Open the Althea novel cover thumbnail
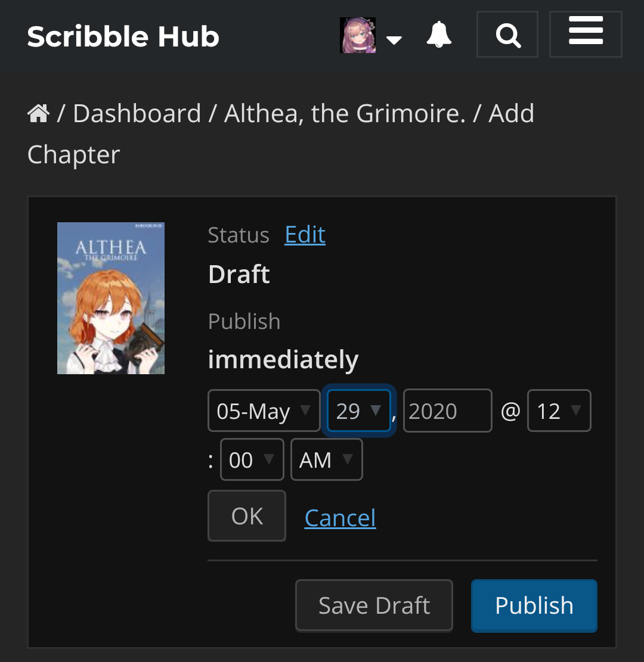This screenshot has height=662, width=644. click(110, 298)
